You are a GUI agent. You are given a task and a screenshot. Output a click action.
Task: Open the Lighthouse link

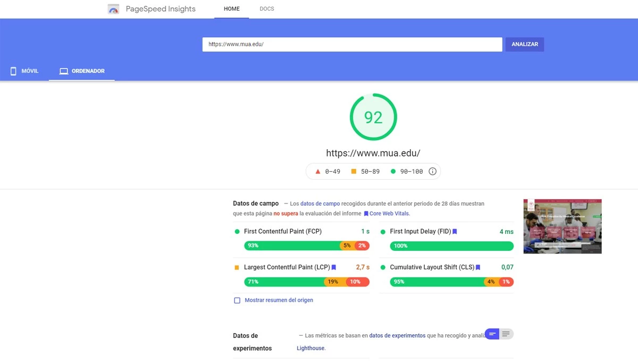pos(310,349)
